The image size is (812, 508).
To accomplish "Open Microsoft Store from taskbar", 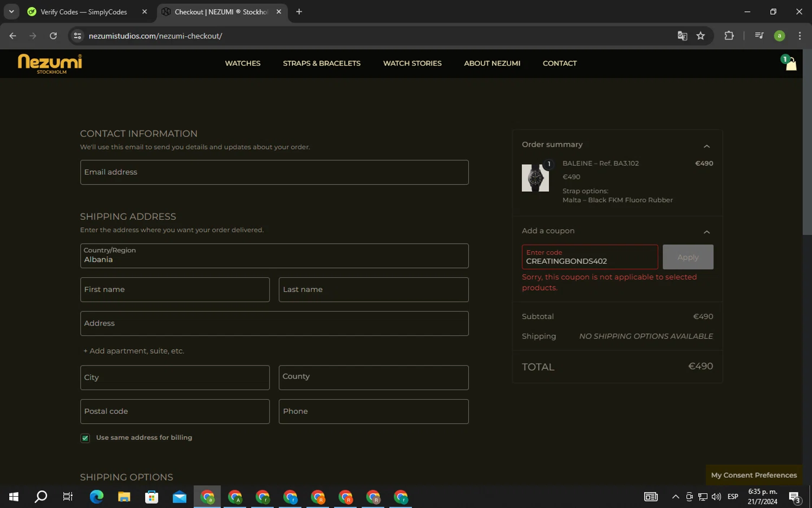I will (152, 497).
